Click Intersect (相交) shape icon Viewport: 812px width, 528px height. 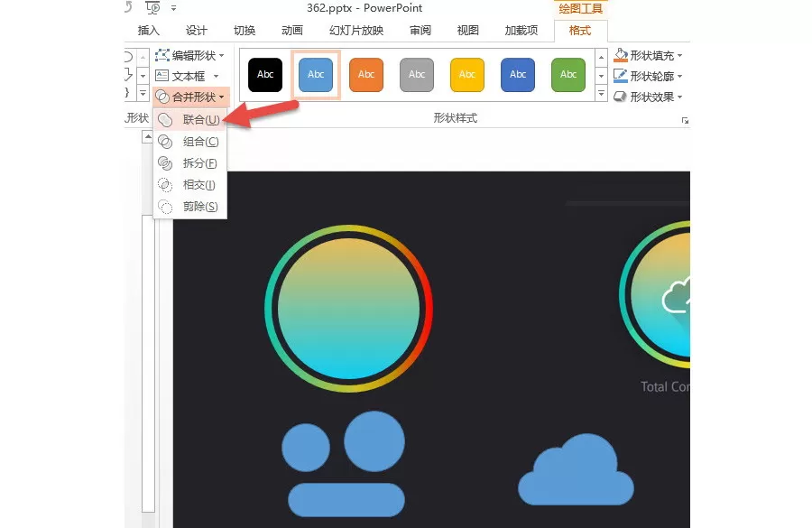165,185
